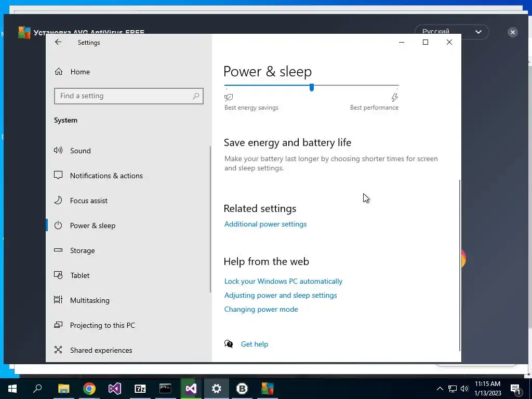Open 7-Zip from taskbar
Screen dimensions: 532x399
[140, 389]
